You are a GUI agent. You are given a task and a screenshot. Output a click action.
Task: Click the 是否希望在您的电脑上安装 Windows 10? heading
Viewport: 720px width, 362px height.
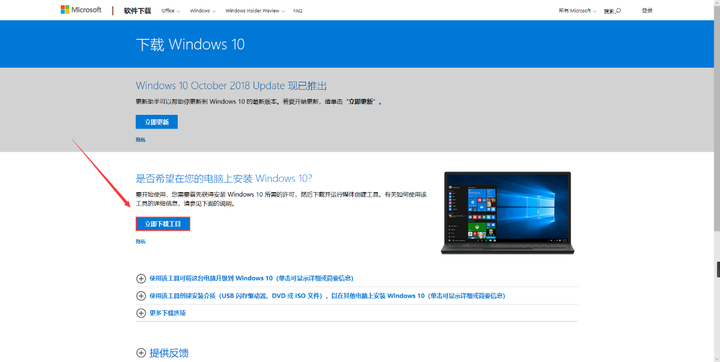coord(224,178)
